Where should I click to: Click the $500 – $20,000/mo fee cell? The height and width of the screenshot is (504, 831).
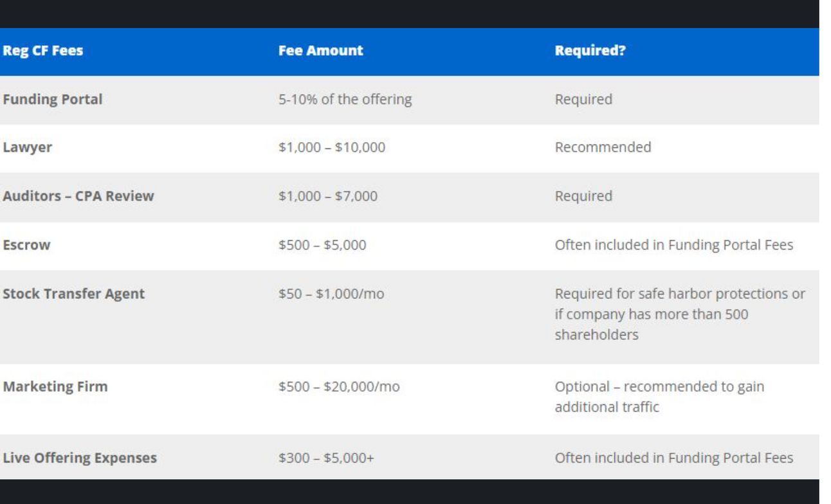(x=339, y=387)
